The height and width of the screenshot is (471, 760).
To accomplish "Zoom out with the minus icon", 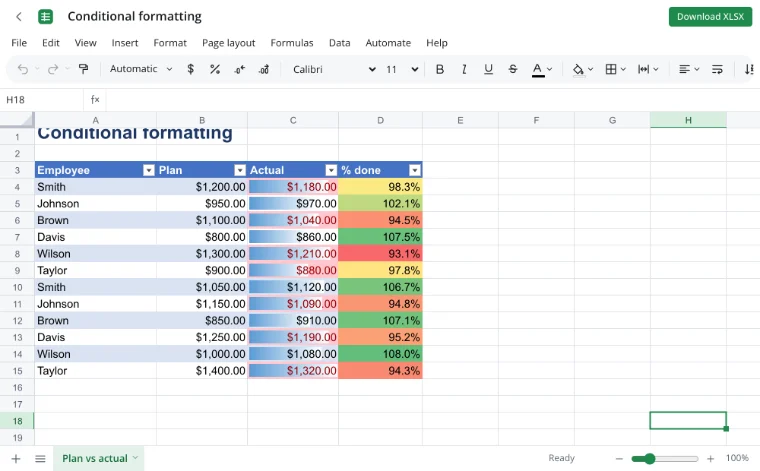I will click(x=619, y=458).
